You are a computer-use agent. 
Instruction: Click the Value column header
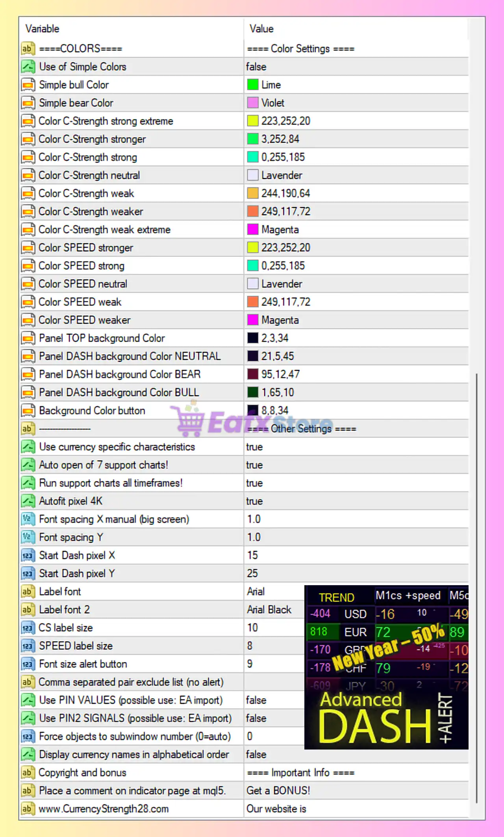(x=261, y=29)
